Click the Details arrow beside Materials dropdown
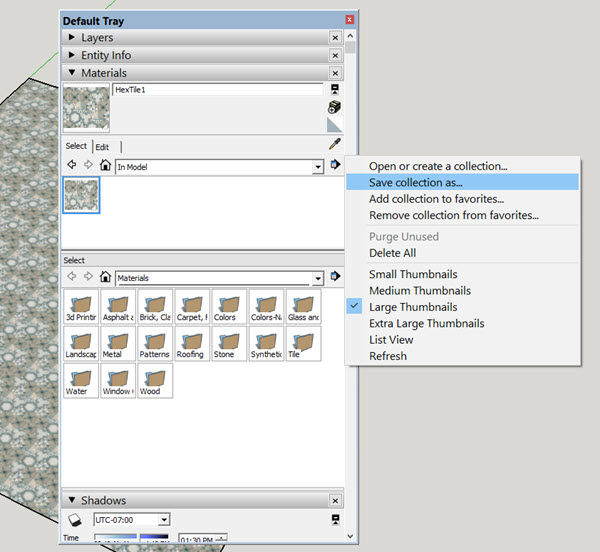The width and height of the screenshot is (600, 552). coord(335,277)
